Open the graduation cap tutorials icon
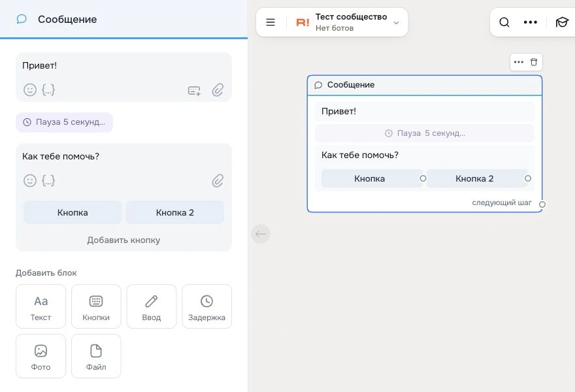Viewport: 575px width, 392px height. tap(562, 22)
